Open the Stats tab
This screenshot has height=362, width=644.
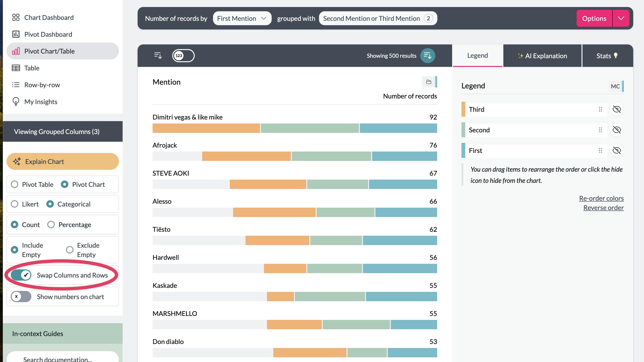(x=607, y=56)
